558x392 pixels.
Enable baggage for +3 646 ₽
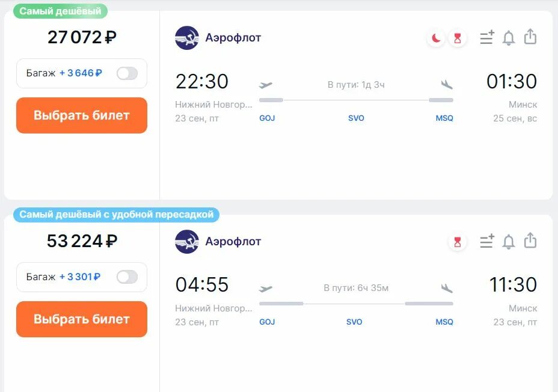point(127,73)
